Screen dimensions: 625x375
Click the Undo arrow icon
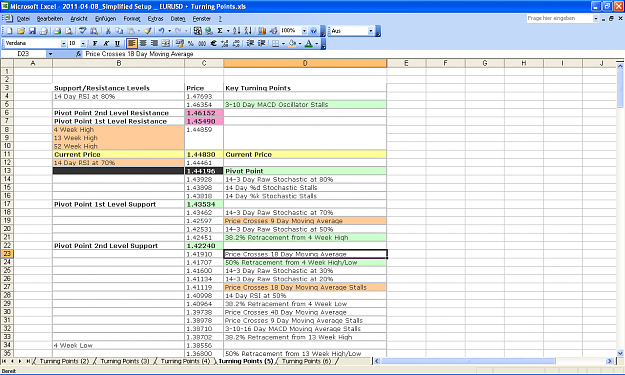[x=161, y=31]
